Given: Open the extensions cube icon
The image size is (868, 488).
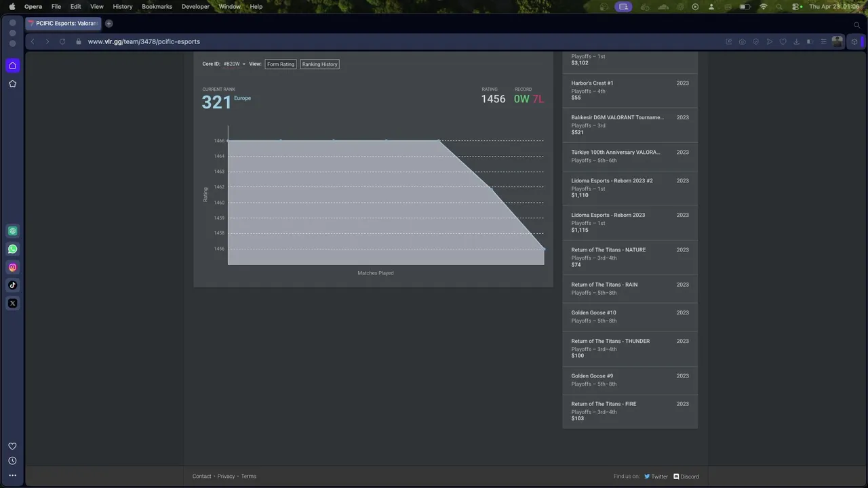Looking at the screenshot, I should point(854,41).
